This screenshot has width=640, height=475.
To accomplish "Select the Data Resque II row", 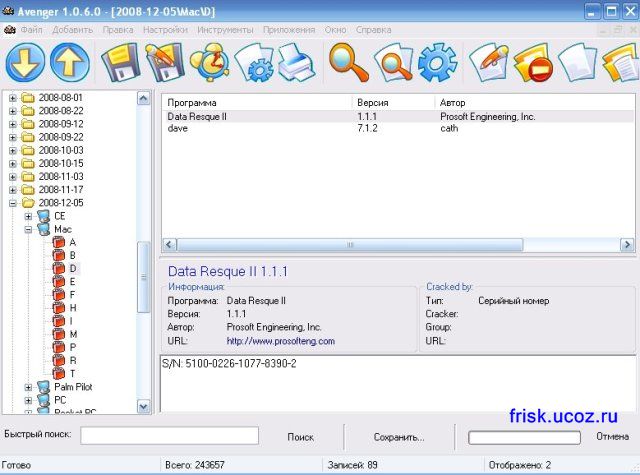I will coord(398,117).
